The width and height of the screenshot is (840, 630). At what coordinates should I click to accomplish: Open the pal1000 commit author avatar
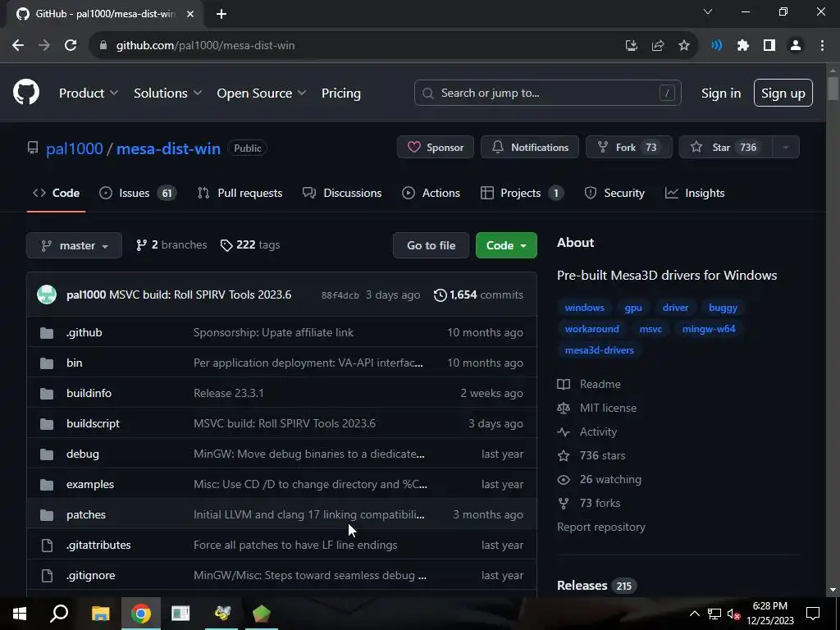[47, 294]
